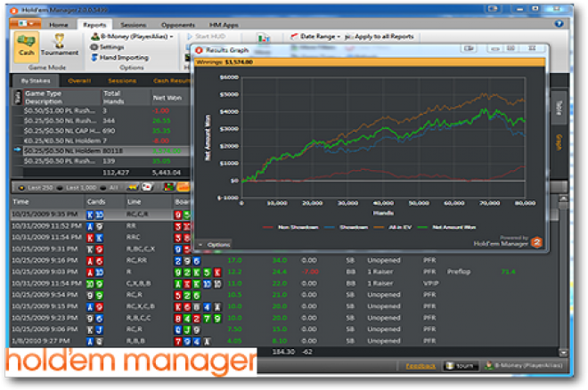Click the leftmost button in Results Graph title bar
The image size is (588, 390).
coord(469,49)
